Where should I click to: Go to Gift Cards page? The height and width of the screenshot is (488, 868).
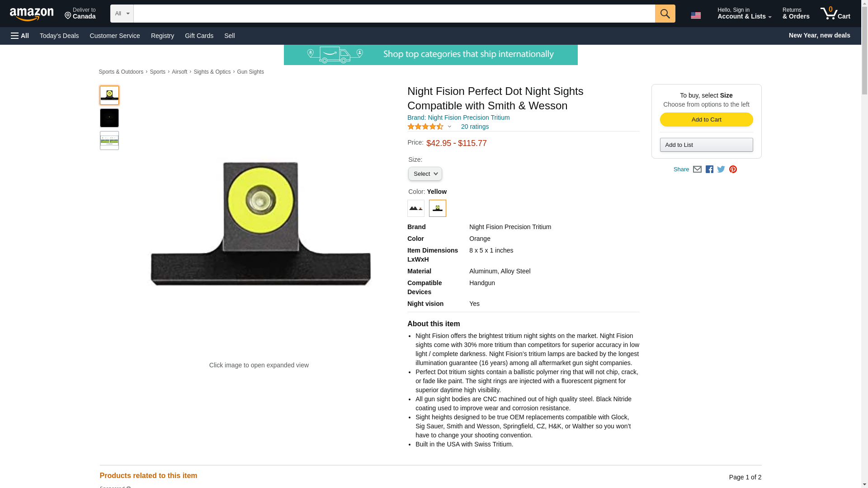(x=199, y=36)
